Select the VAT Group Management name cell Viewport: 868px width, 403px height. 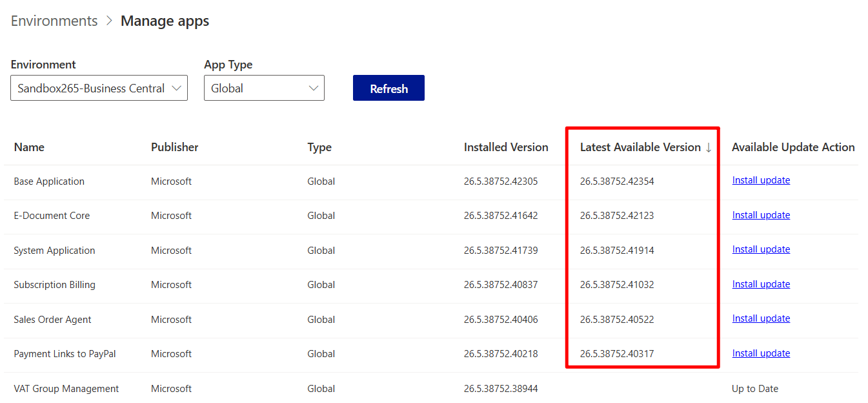pyautogui.click(x=66, y=389)
